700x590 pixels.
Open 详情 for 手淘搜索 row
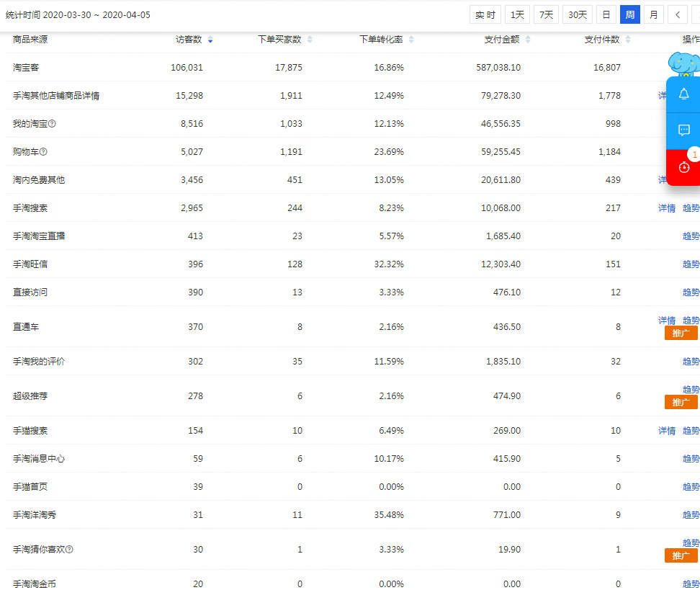tap(667, 208)
